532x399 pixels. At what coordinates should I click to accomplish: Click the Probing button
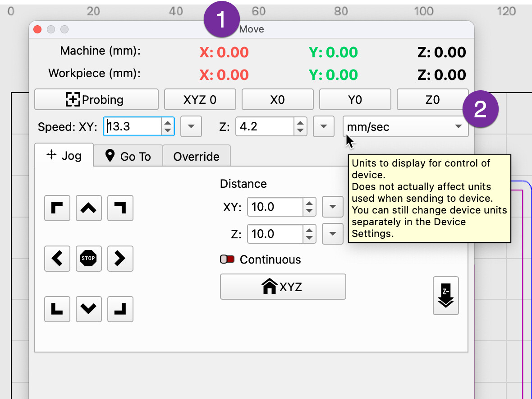[x=96, y=100]
